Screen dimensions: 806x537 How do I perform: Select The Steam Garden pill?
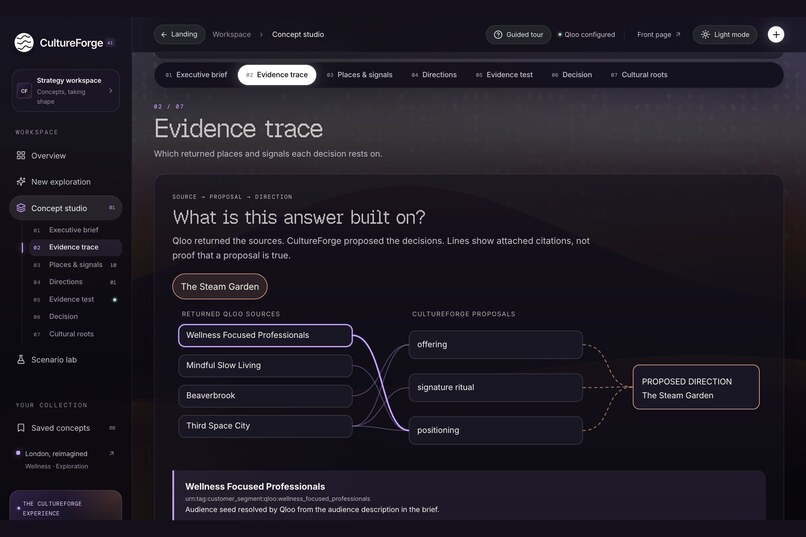[x=219, y=286]
